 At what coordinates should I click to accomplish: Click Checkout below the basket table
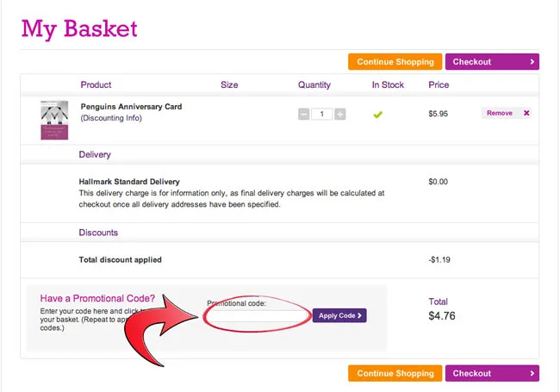[492, 373]
